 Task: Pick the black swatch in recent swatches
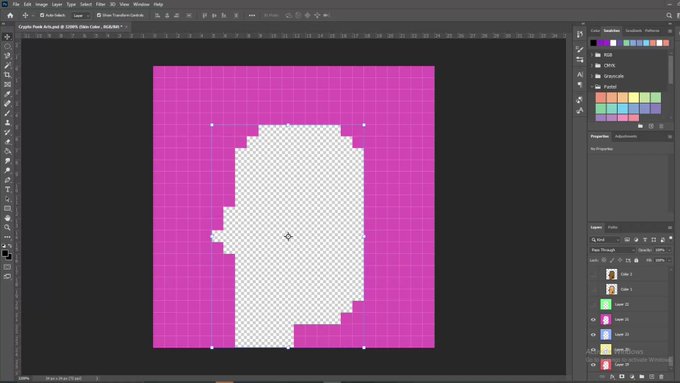pyautogui.click(x=593, y=43)
